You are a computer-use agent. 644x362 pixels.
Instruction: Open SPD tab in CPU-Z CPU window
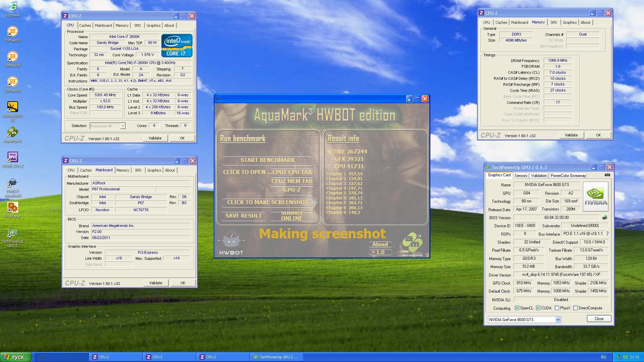[138, 25]
